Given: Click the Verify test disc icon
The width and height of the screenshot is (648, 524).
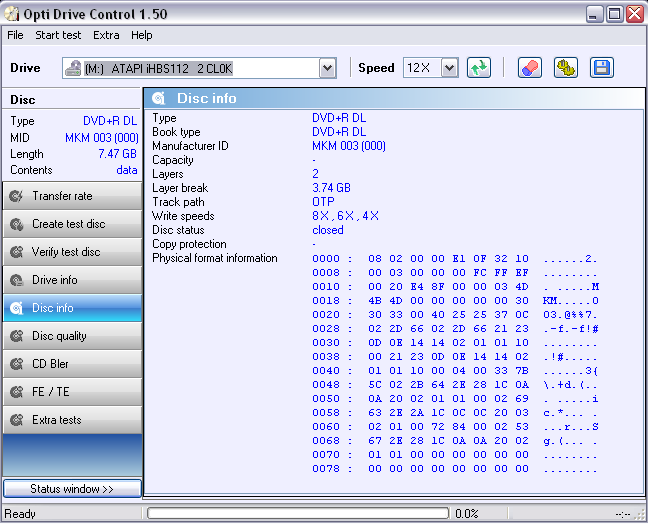Looking at the screenshot, I should [16, 252].
